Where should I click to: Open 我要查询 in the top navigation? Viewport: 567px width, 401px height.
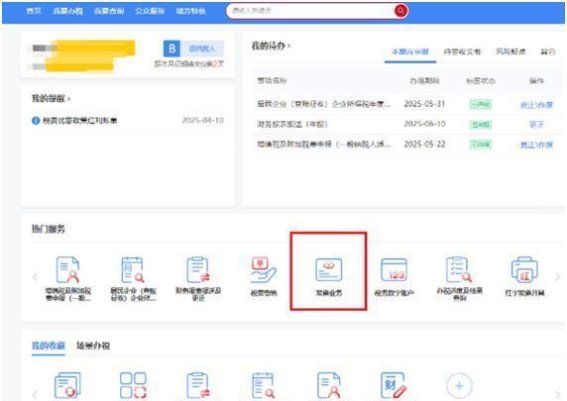click(x=109, y=11)
